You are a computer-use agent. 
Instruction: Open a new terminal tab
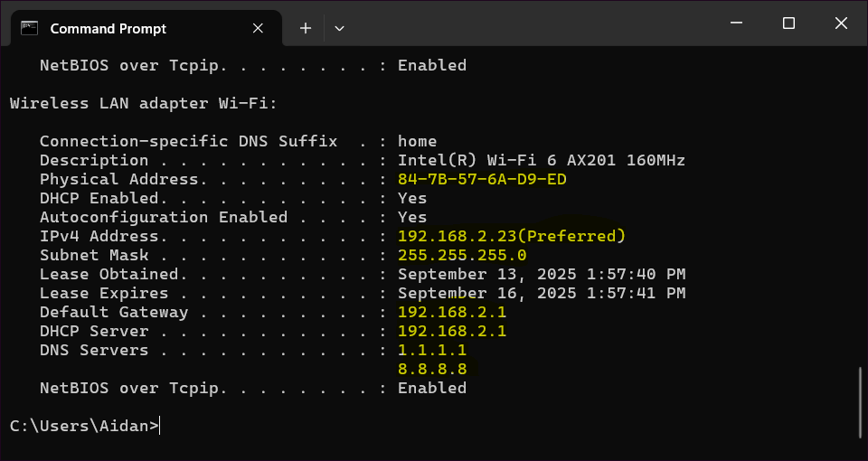coord(306,28)
